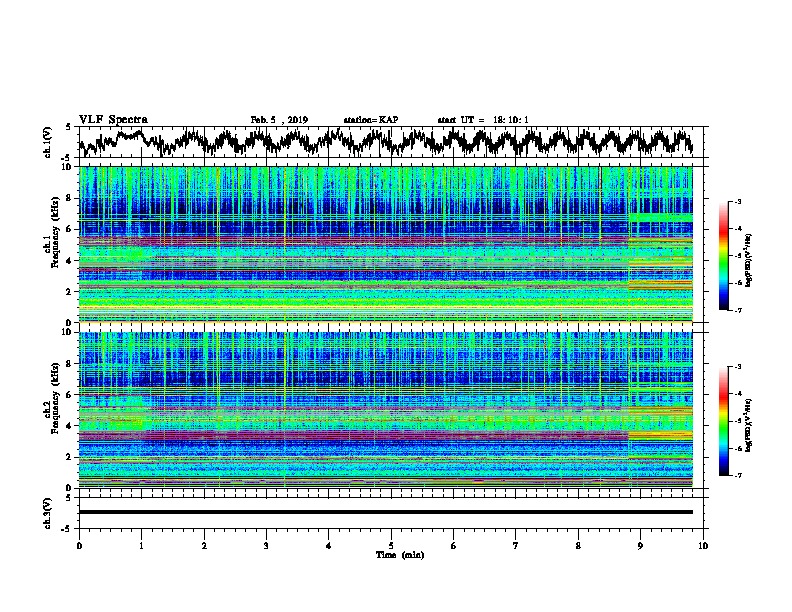Screen dimensions: 792x612
Task: Click the time axis tick label "1"
Action: coord(141,546)
